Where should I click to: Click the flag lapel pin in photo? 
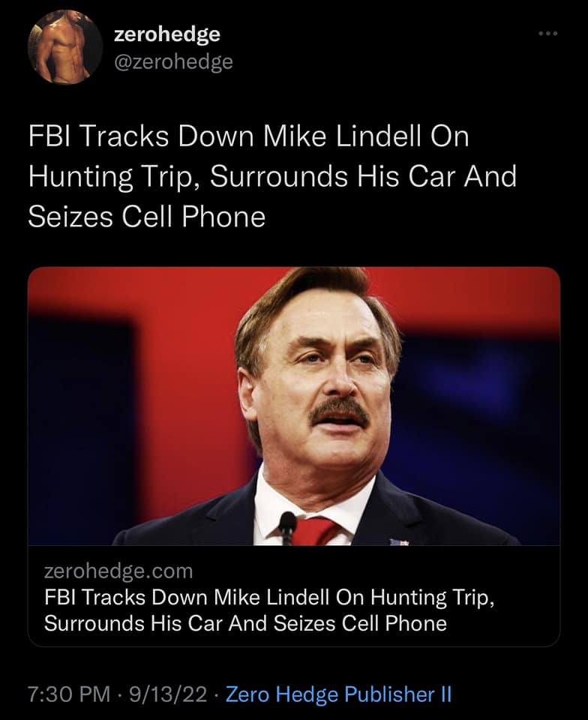tap(399, 541)
